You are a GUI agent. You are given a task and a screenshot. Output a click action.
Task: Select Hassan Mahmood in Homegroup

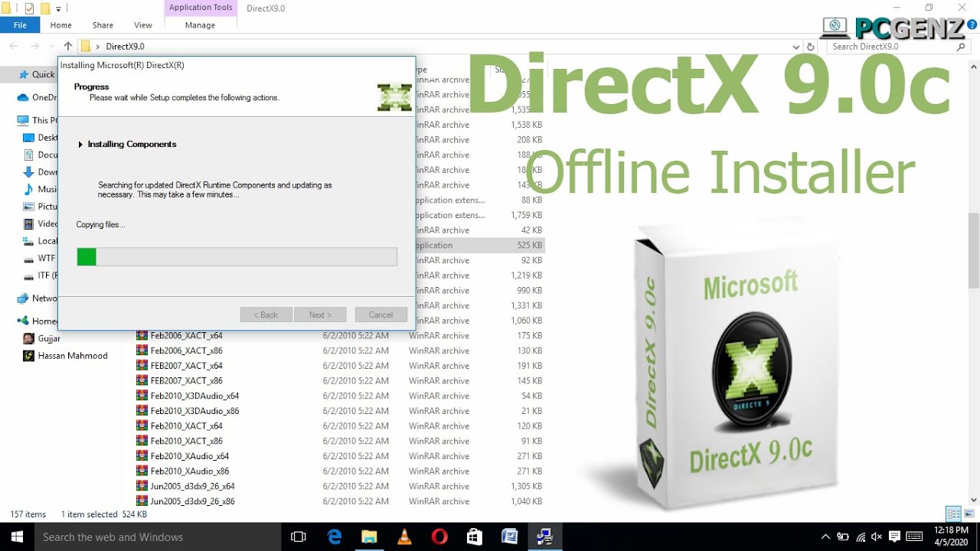coord(66,356)
